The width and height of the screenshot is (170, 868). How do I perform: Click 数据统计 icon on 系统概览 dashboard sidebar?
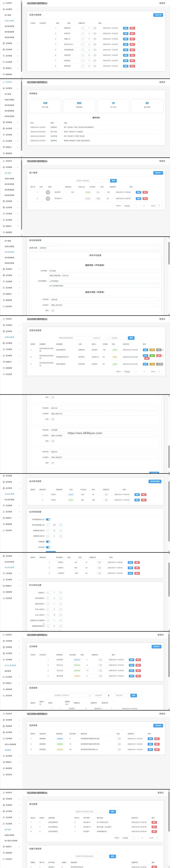click(4, 147)
